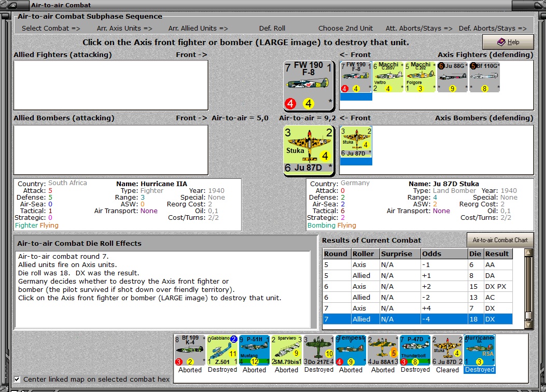Viewport: 546px width, 392px height.
Task: Select round 5 Allied result row
Action: (x=418, y=276)
